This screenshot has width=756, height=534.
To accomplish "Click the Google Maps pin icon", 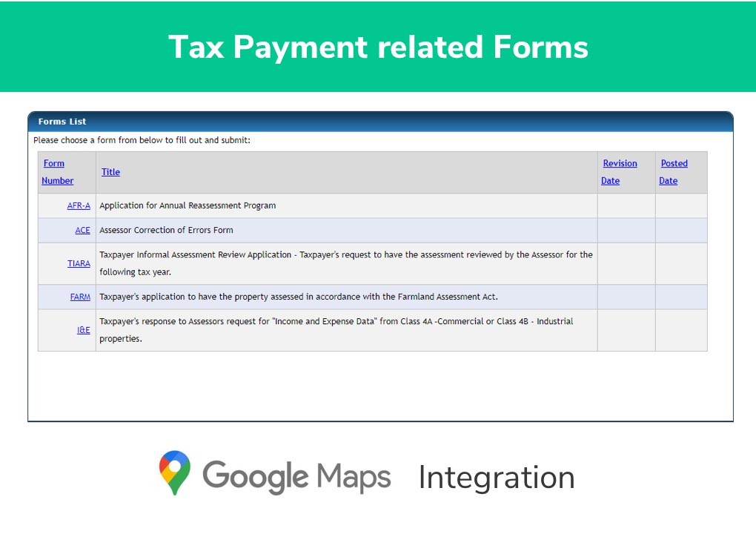I will (174, 472).
